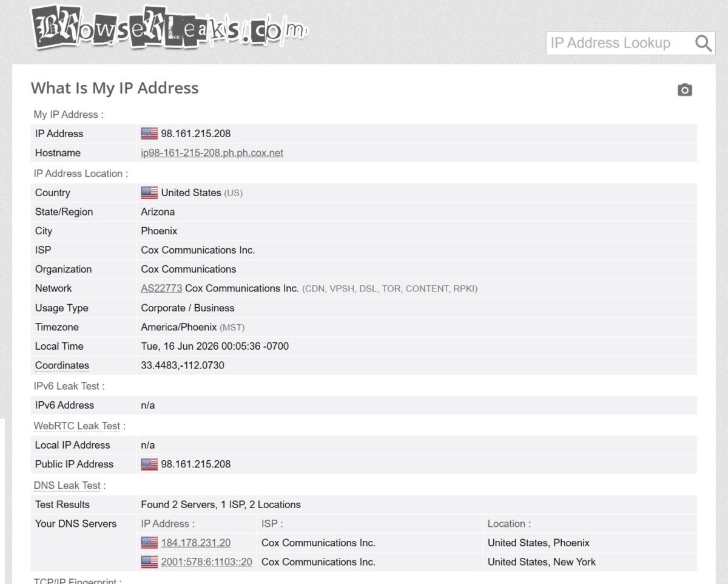Open the AS22773 network link
Screen dimensions: 728x584
coord(161,288)
